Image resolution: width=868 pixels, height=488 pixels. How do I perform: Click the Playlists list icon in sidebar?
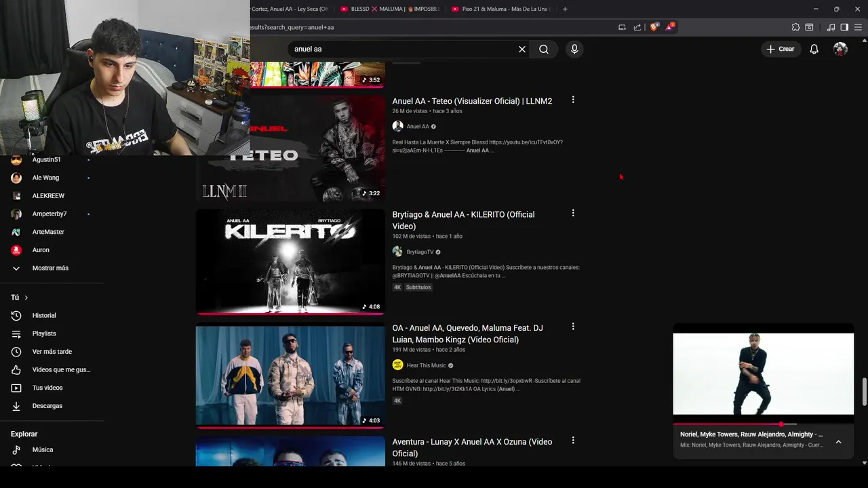pyautogui.click(x=16, y=333)
